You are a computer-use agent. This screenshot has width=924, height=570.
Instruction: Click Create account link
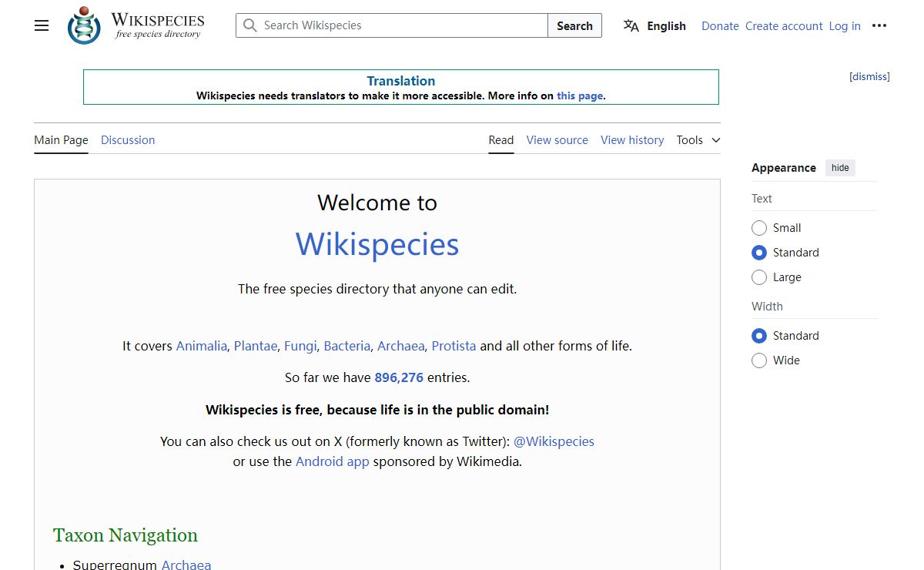coord(784,25)
